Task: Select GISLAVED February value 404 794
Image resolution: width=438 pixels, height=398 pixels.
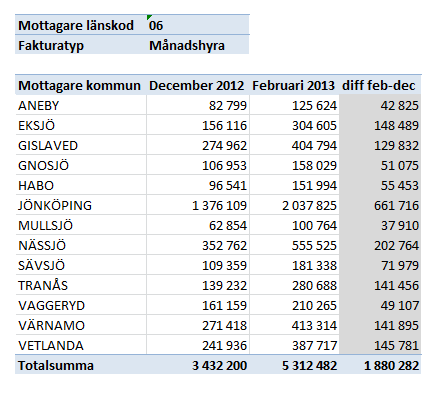Action: tap(314, 146)
